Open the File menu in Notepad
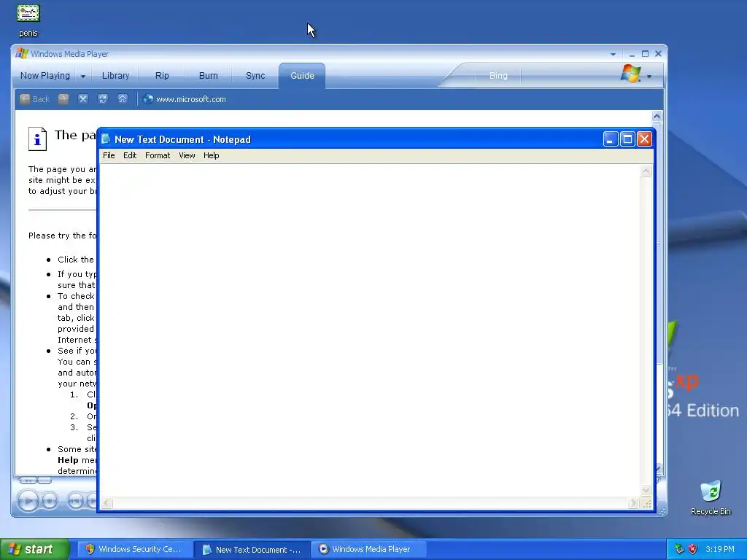 (x=109, y=155)
